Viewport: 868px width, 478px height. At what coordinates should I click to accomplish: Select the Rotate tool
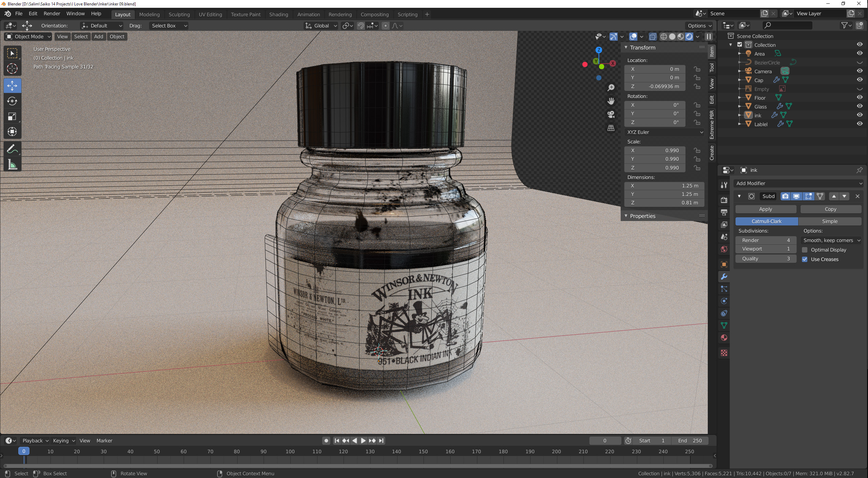[x=12, y=101]
